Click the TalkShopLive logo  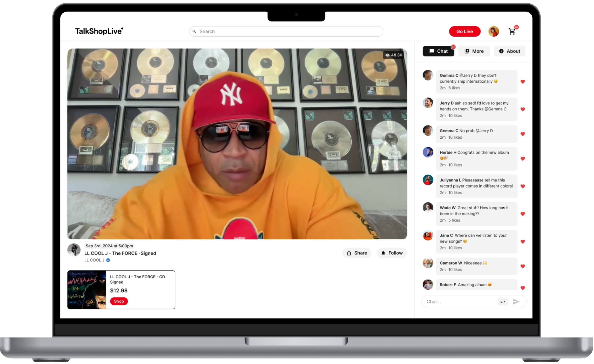[99, 31]
